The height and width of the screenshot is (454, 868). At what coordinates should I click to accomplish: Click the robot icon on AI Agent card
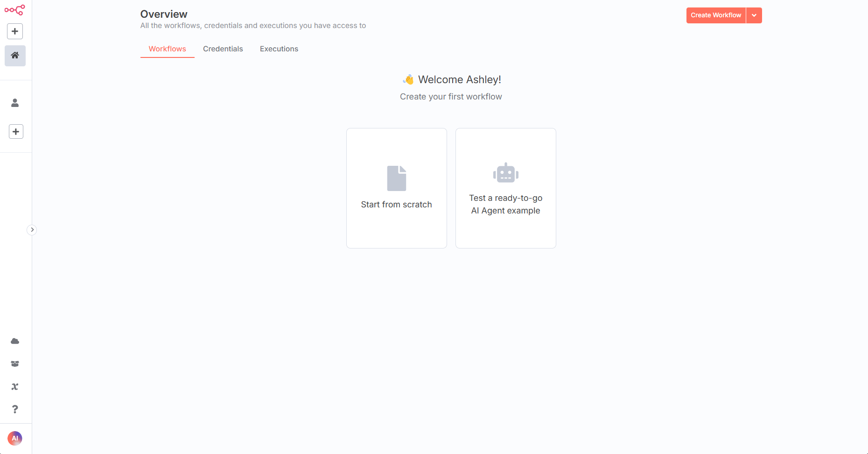coord(506,173)
